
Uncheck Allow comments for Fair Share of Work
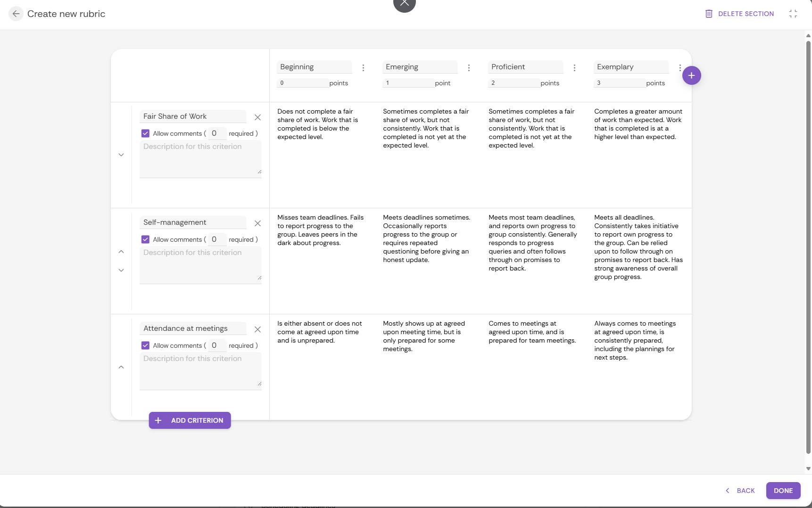click(x=145, y=133)
